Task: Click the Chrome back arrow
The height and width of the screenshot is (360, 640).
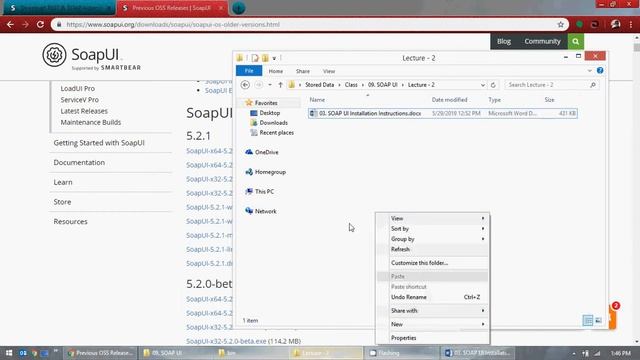Action: coord(10,24)
